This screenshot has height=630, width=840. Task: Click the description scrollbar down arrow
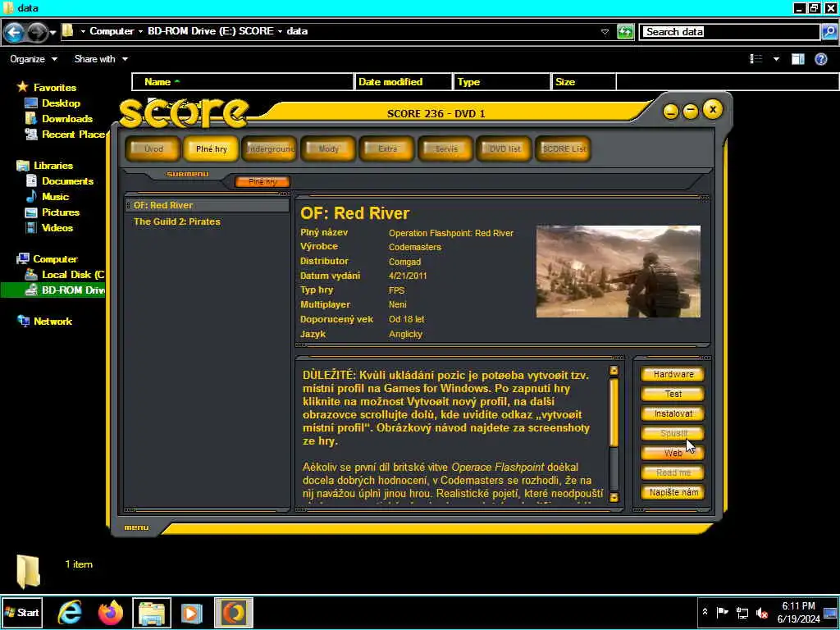614,498
